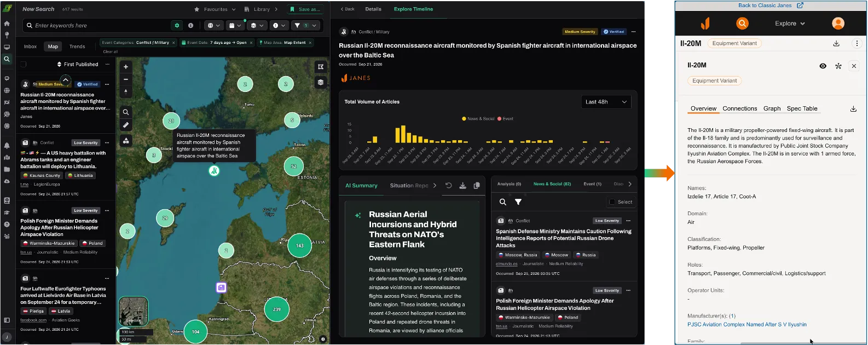Open Janes orange search icon

(742, 23)
